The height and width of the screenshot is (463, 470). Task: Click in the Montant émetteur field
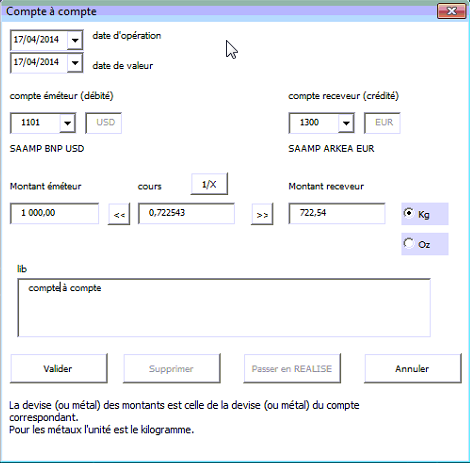coord(54,213)
